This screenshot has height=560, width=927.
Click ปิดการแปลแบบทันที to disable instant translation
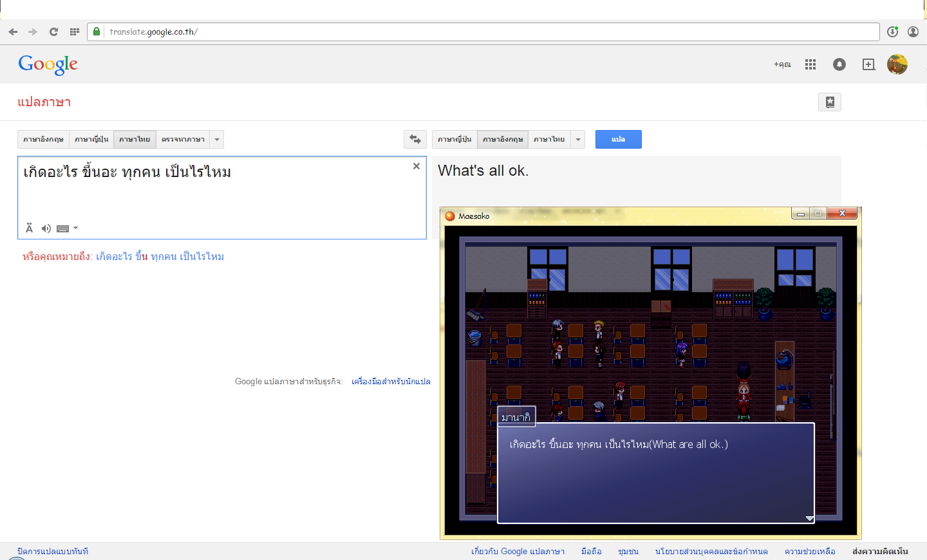pos(53,552)
